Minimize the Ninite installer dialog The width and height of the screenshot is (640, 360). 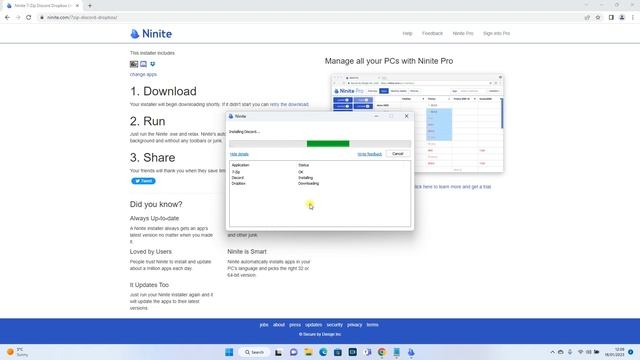coord(376,116)
